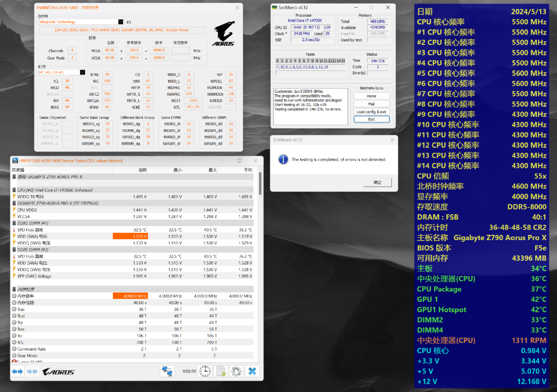Confirm the testing completed dialog button

click(378, 182)
